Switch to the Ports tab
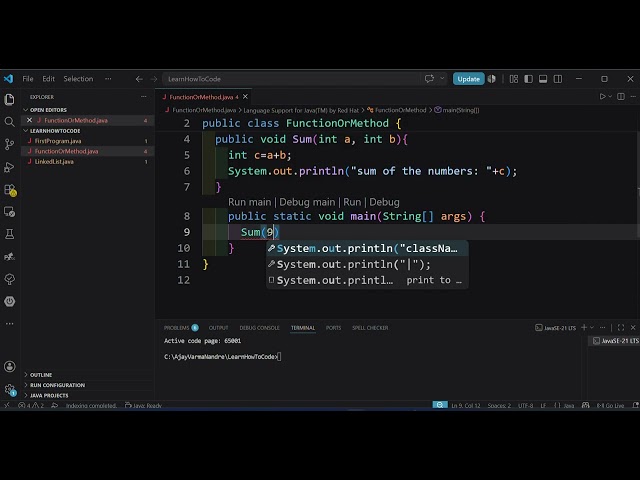 pos(333,328)
